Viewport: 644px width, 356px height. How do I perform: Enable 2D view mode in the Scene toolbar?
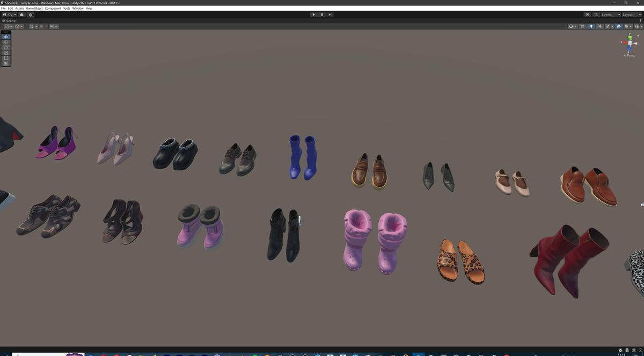tap(582, 26)
